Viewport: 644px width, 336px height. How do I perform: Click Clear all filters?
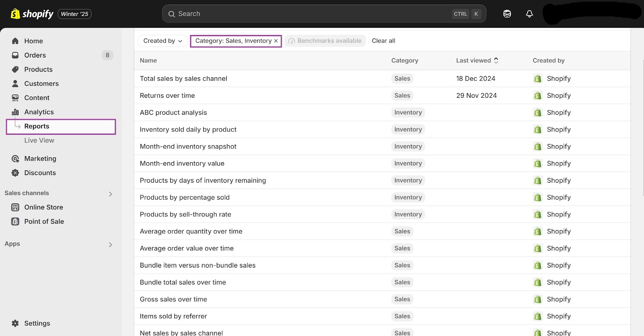384,41
